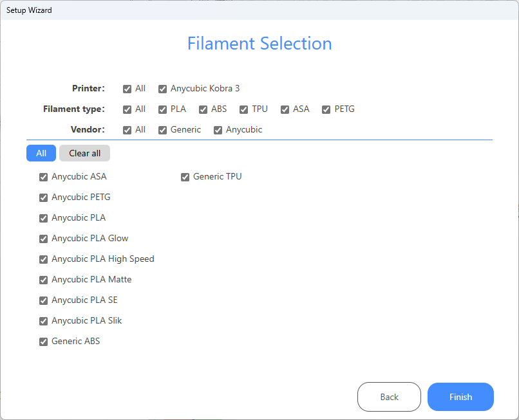Disable the TPU filament type filter
The height and width of the screenshot is (420, 519).
coord(244,109)
